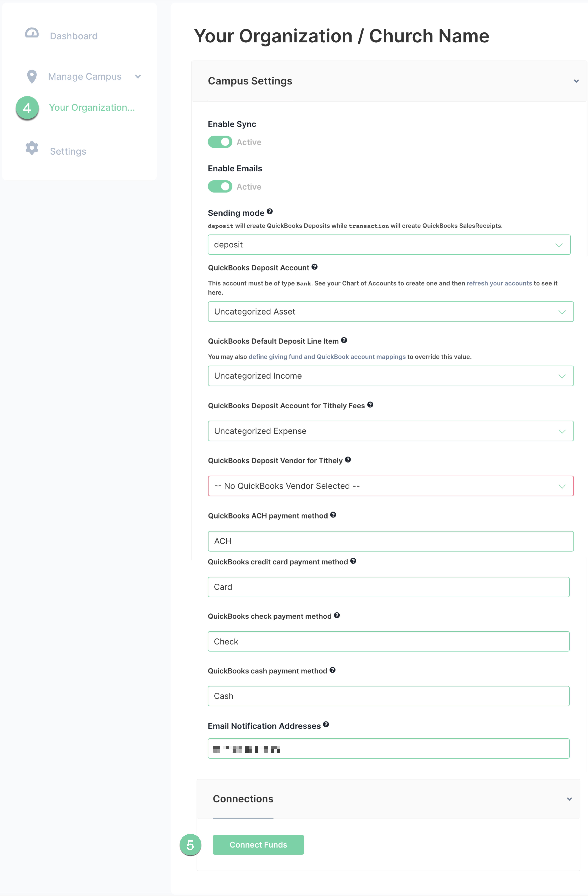Click help icon beside QuickBooks Deposit Account
The height and width of the screenshot is (896, 588).
315,267
